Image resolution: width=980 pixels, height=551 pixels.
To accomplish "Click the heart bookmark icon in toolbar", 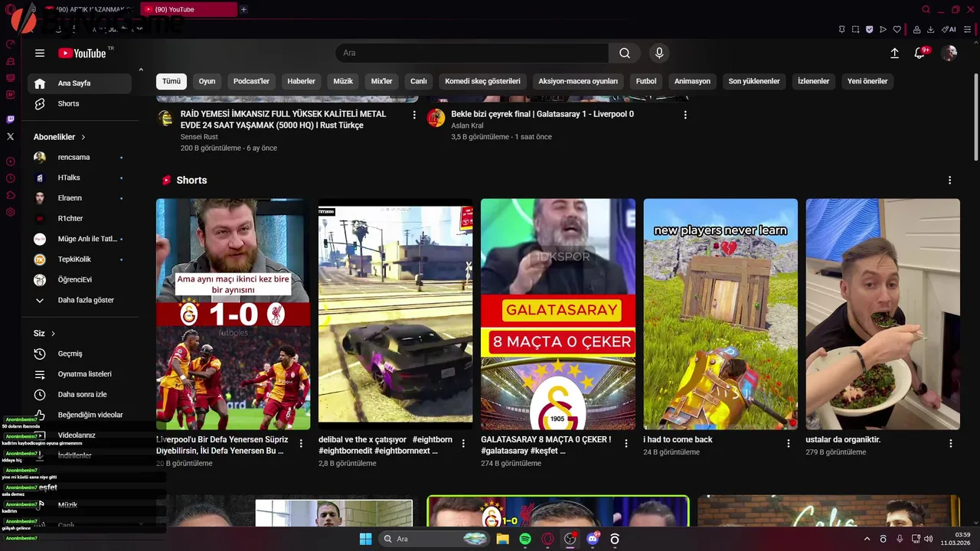I will click(897, 30).
